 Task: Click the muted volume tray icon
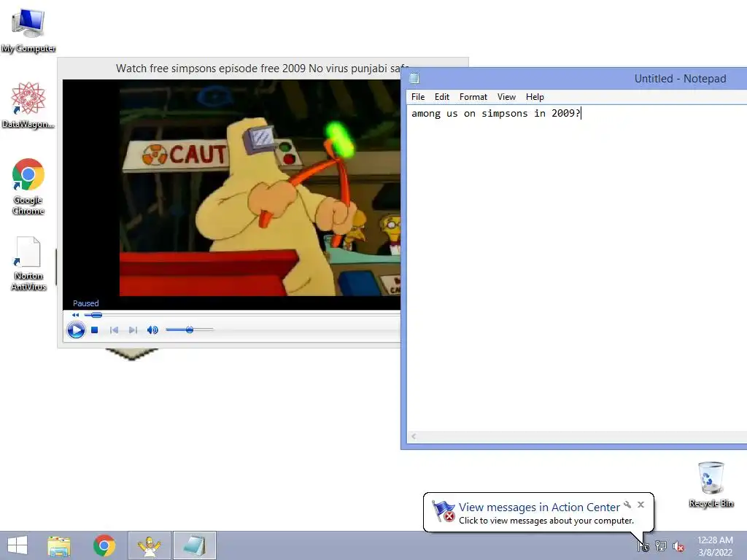pos(678,546)
